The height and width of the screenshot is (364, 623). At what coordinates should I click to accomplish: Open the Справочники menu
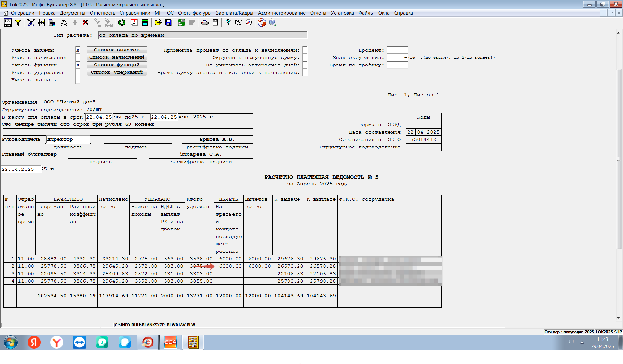135,13
